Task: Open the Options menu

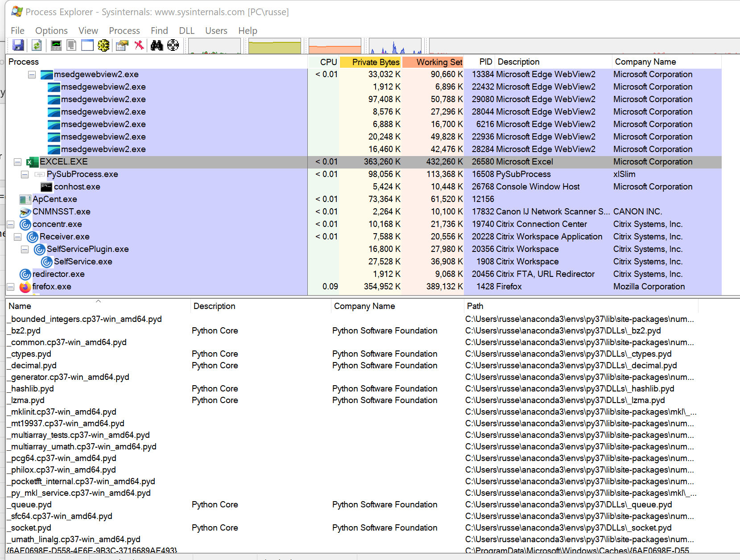Action: click(52, 30)
